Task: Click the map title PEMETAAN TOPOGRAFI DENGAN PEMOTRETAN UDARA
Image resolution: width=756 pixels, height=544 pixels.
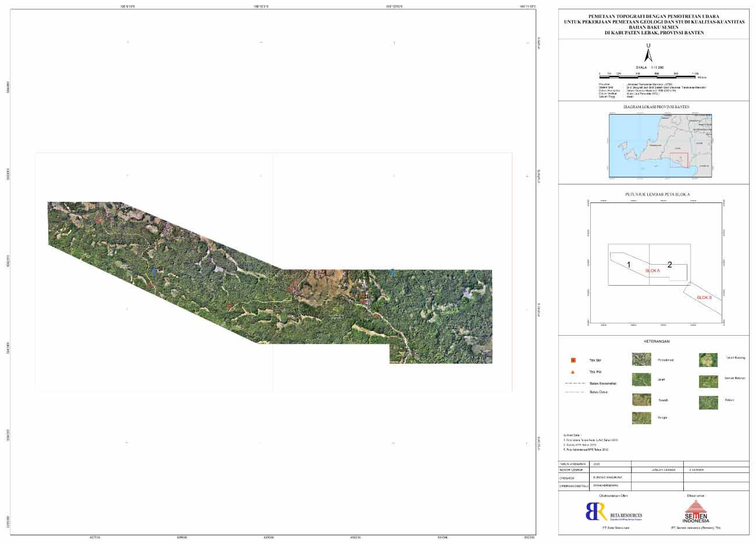Action: tap(654, 17)
